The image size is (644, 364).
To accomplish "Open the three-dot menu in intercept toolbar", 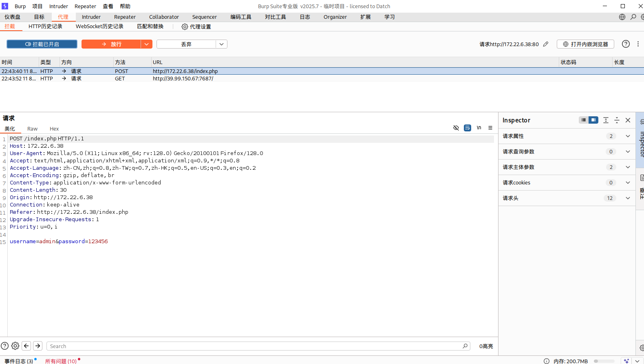I will pos(638,44).
